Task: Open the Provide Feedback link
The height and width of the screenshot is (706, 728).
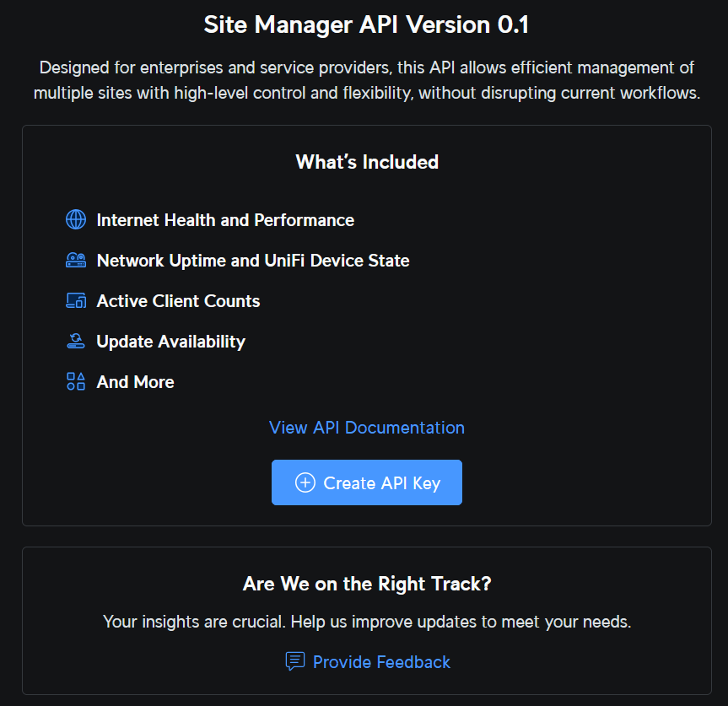Action: pos(380,661)
